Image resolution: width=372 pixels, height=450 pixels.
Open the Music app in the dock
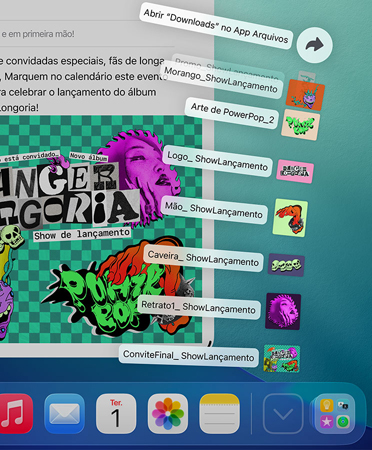(x=15, y=413)
